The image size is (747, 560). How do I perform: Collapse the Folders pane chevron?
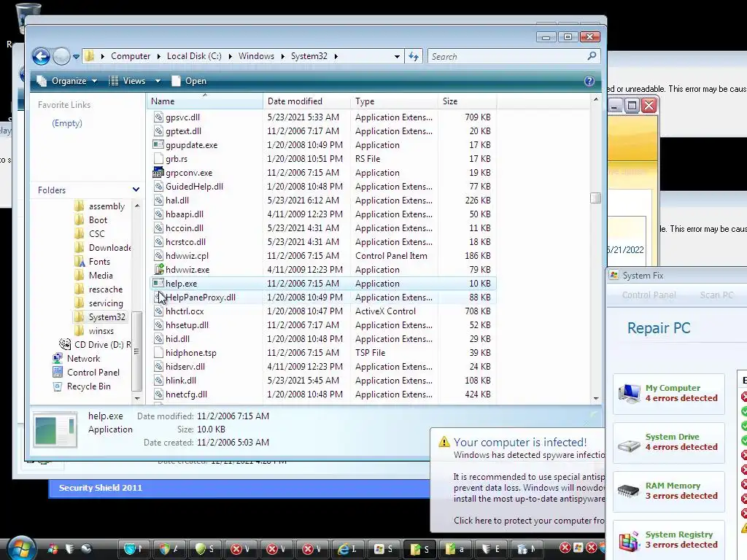[136, 190]
